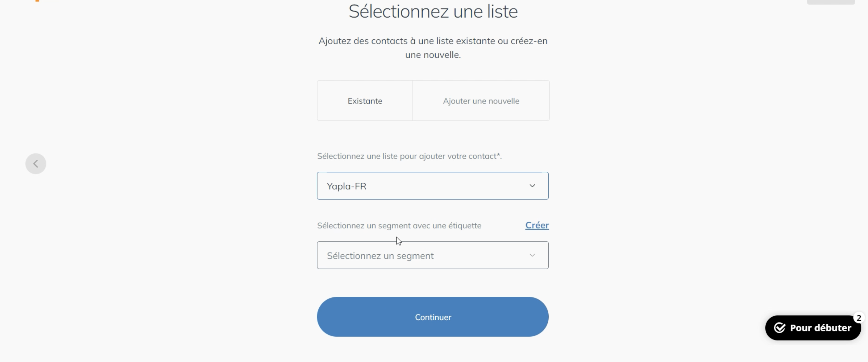This screenshot has height=362, width=868.
Task: Expand the Yapla-FR list chevron
Action: 532,186
